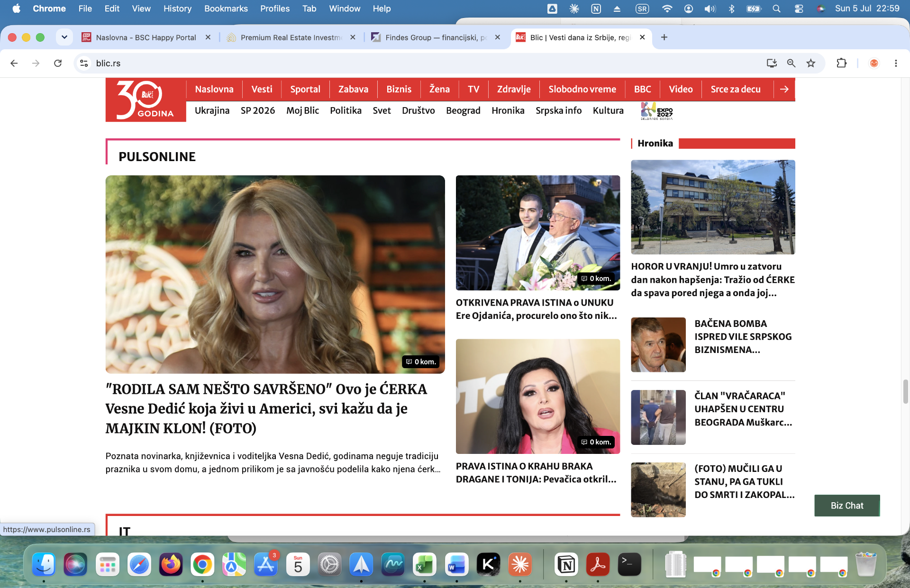Open the Zdravlje section
This screenshot has height=588, width=910.
coord(514,89)
